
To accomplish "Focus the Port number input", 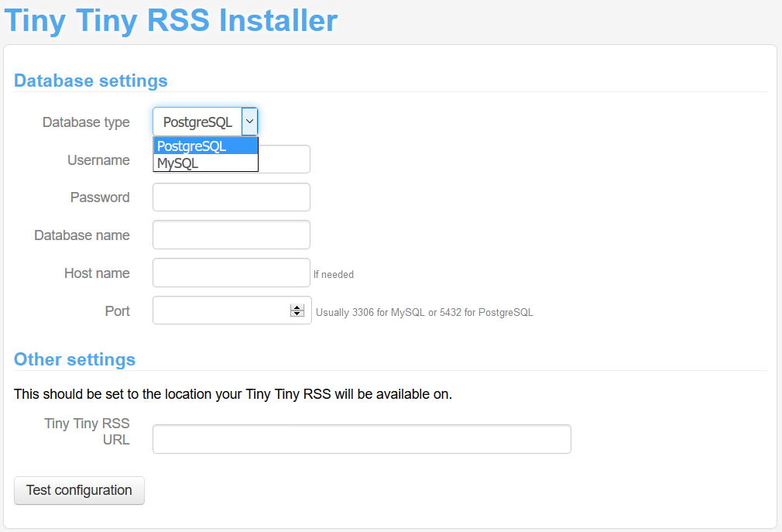I will coord(221,311).
